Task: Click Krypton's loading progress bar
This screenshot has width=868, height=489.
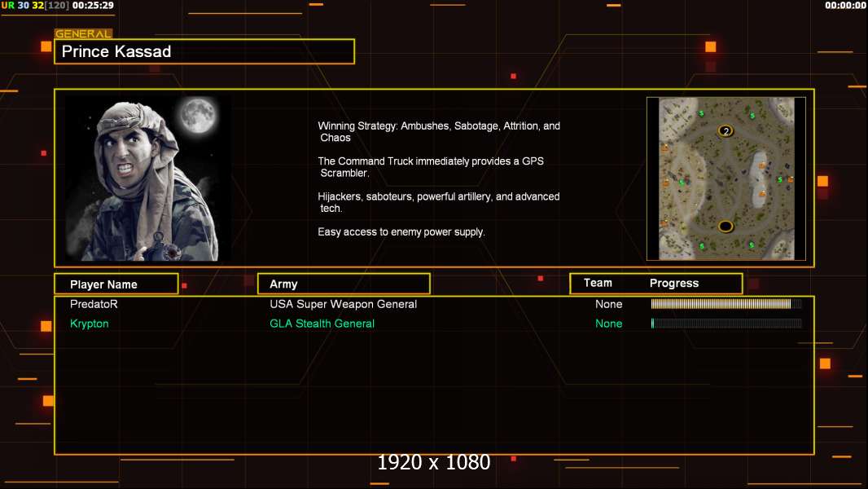Action: coord(726,324)
